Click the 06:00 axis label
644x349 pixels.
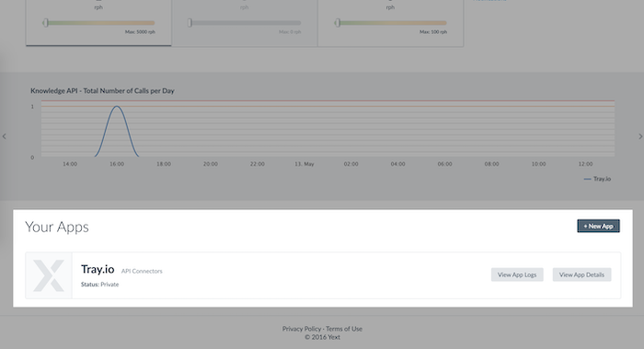tap(444, 164)
